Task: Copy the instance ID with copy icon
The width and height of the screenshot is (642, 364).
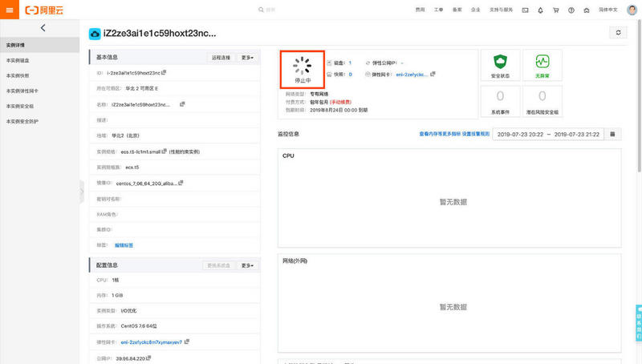Action: pos(164,72)
